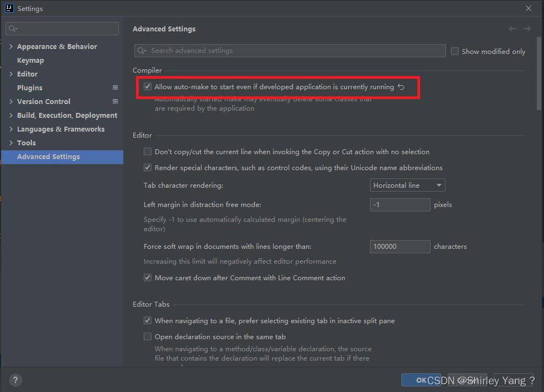Check Don't copy/cut the current line option
This screenshot has height=392, width=544.
point(148,151)
